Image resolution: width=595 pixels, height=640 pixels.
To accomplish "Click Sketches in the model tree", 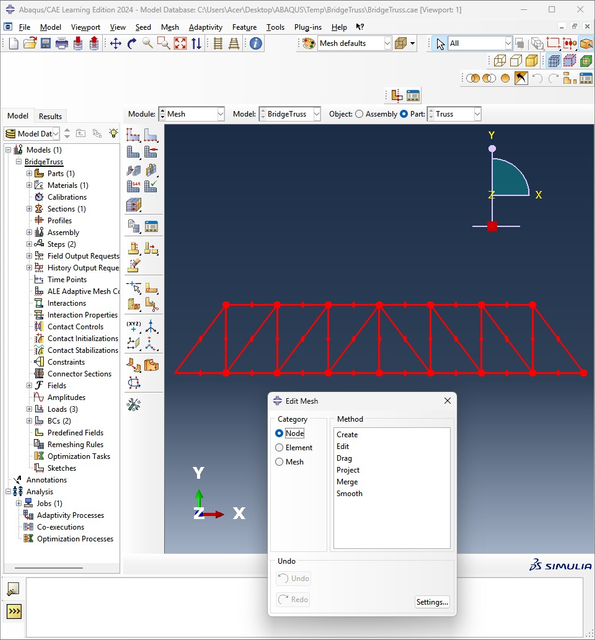I will click(x=62, y=468).
